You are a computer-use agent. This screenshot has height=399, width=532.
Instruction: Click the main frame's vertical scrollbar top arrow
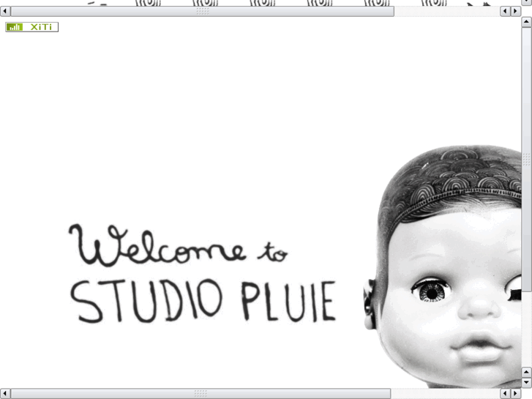(527, 22)
